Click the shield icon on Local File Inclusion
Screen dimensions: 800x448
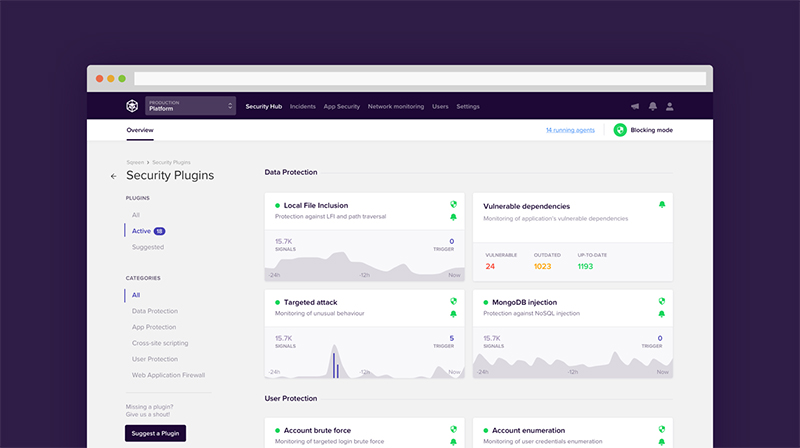[453, 205]
